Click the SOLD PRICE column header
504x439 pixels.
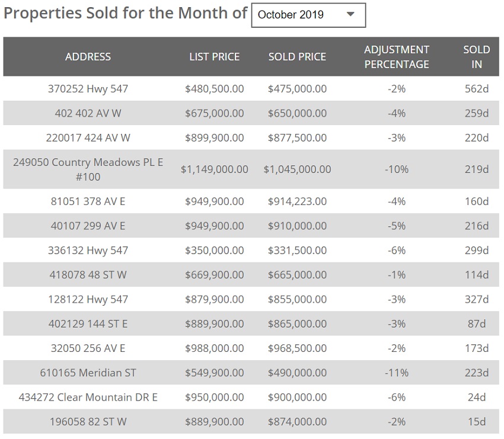point(297,57)
